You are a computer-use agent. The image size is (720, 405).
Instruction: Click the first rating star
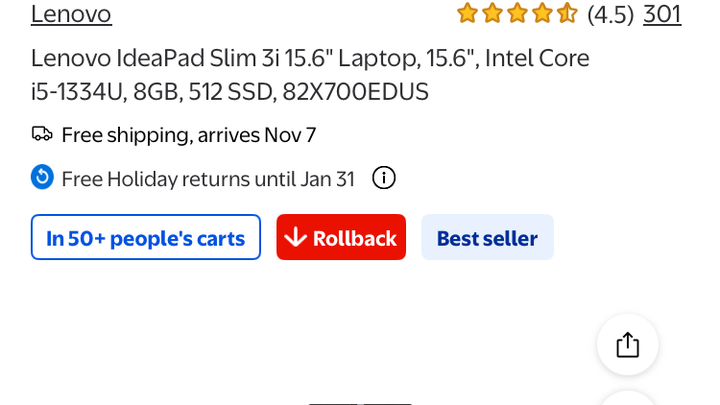point(467,13)
